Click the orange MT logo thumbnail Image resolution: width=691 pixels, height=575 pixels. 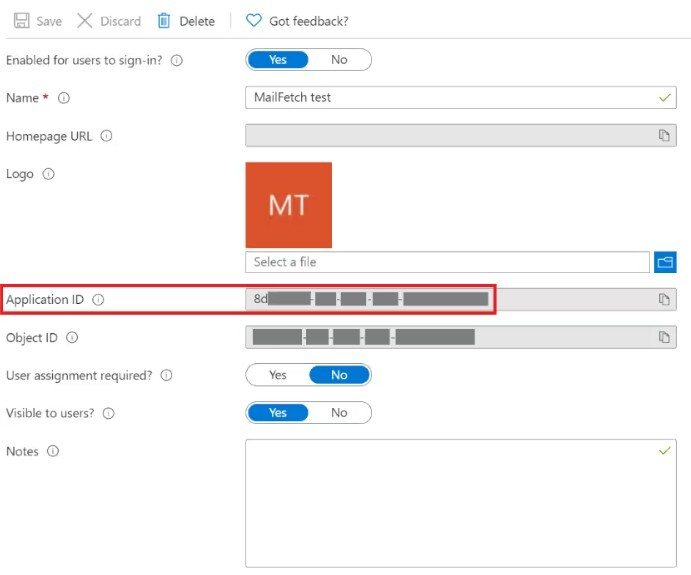(x=288, y=205)
